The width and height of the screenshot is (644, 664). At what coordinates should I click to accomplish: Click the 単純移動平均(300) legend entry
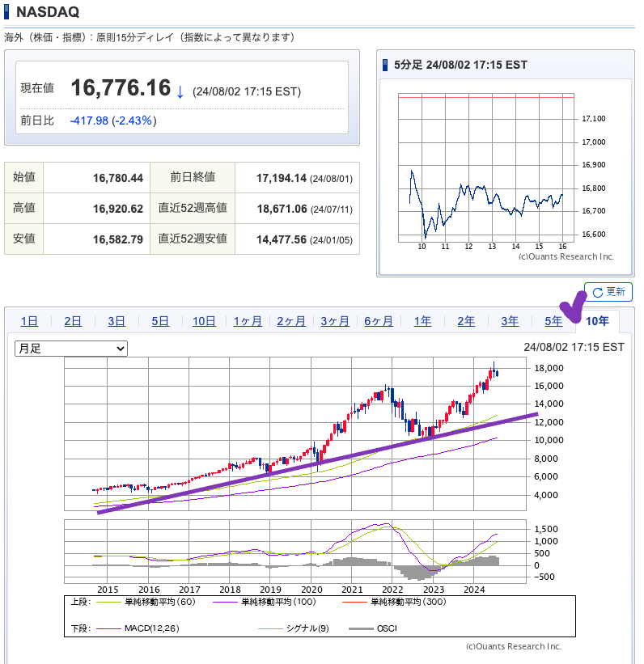click(394, 602)
